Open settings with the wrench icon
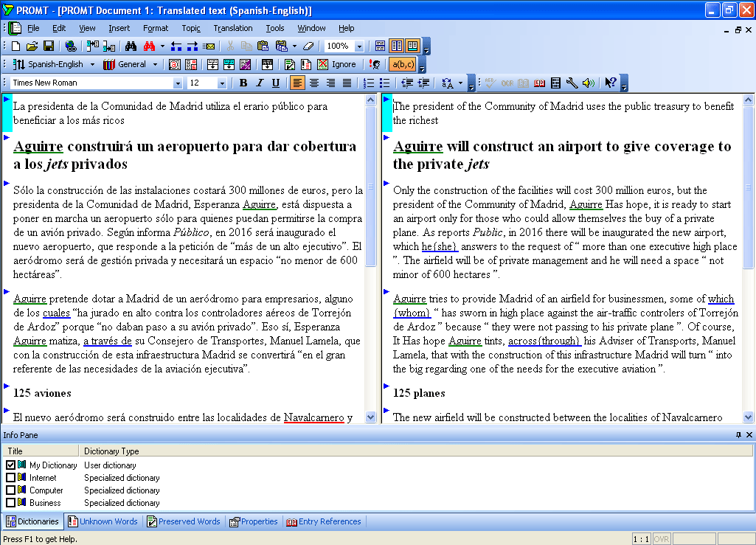The width and height of the screenshot is (756, 545). point(572,83)
